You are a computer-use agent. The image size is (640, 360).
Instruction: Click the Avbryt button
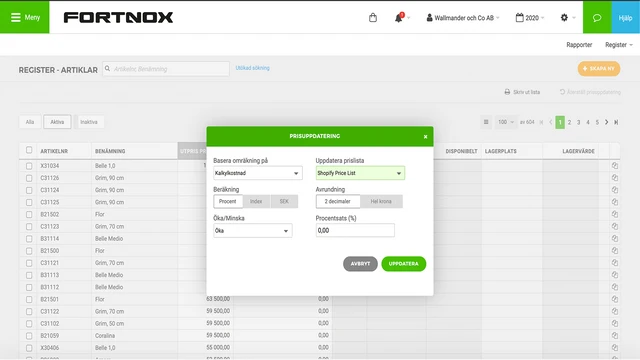(360, 264)
